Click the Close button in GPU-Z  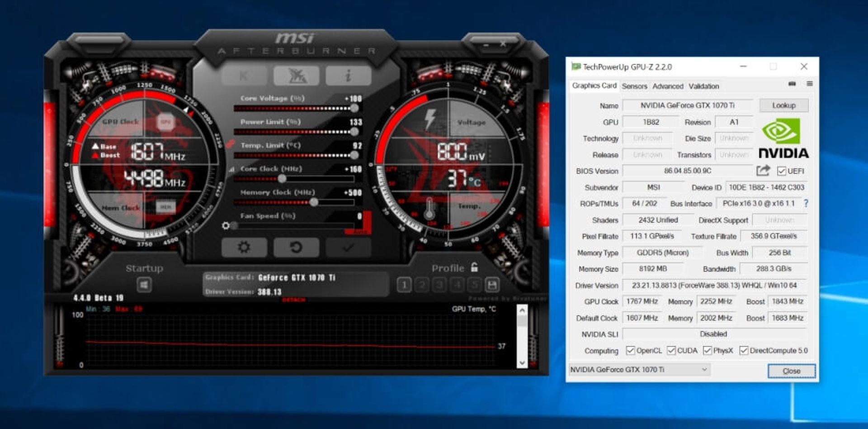coord(791,371)
